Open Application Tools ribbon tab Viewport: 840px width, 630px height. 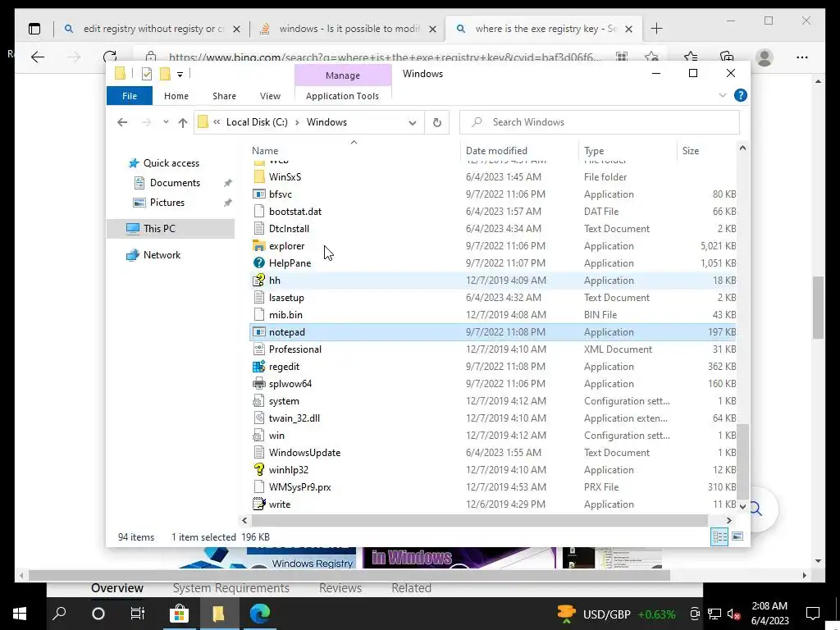342,96
